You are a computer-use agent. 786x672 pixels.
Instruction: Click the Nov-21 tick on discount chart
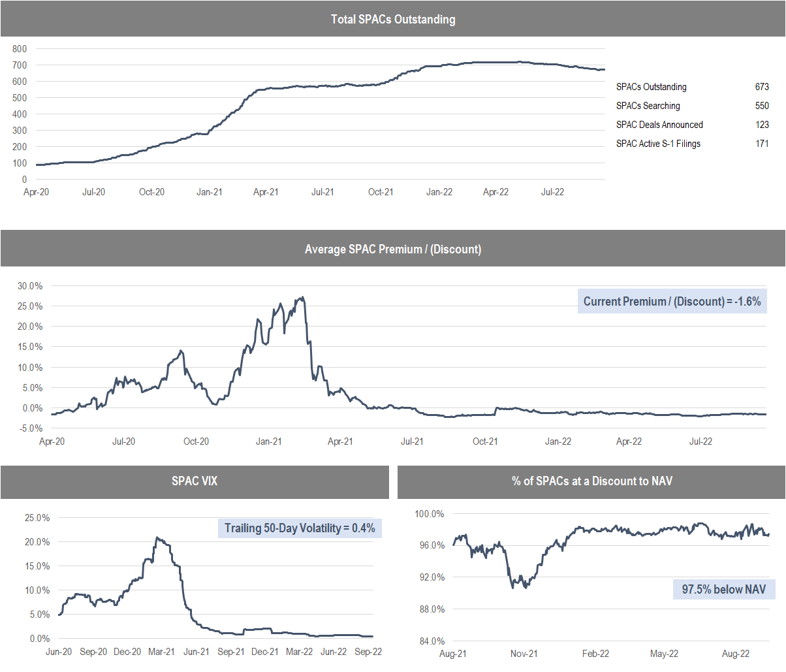524,654
